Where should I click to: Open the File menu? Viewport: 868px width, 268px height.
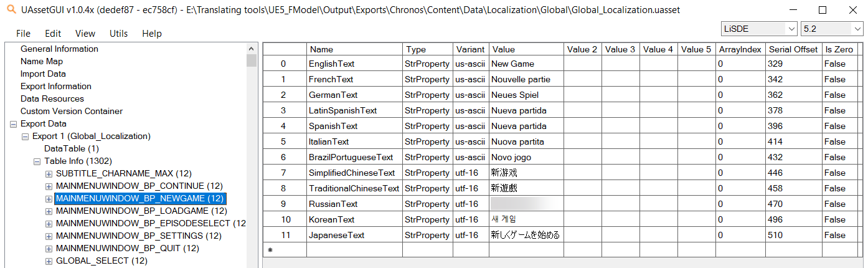click(x=23, y=34)
